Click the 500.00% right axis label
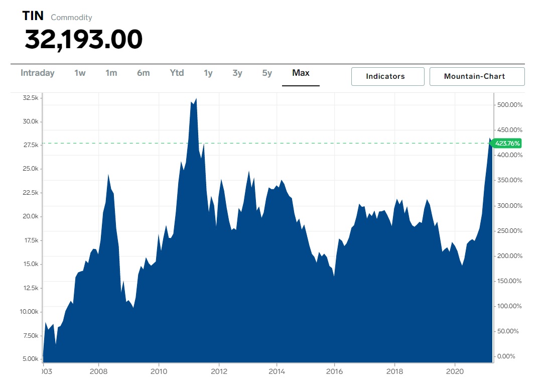The image size is (546, 392). [510, 105]
